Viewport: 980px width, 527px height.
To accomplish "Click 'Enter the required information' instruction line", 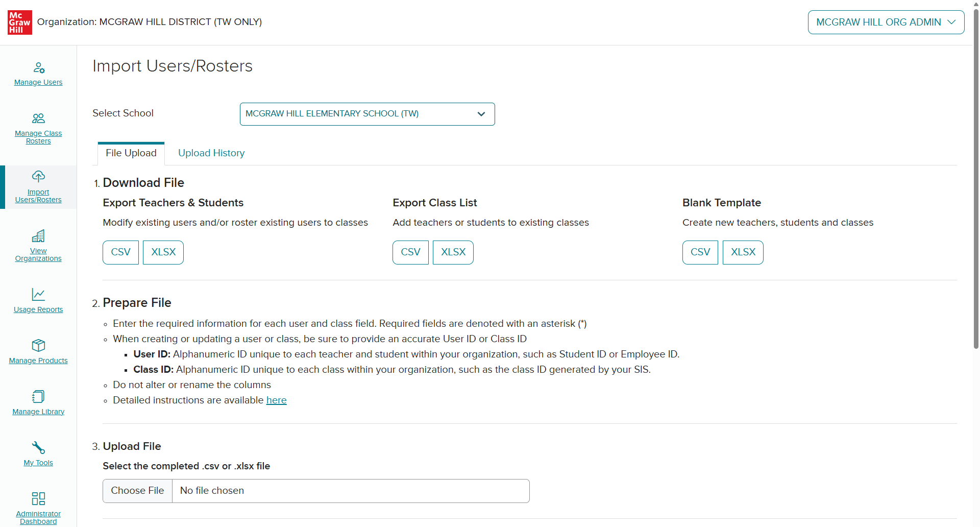I will pos(350,324).
